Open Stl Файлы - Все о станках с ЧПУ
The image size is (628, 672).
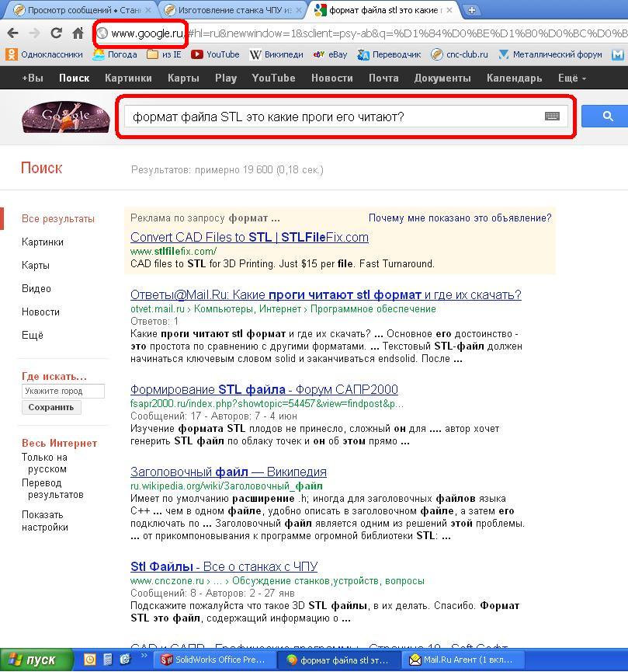pos(224,566)
